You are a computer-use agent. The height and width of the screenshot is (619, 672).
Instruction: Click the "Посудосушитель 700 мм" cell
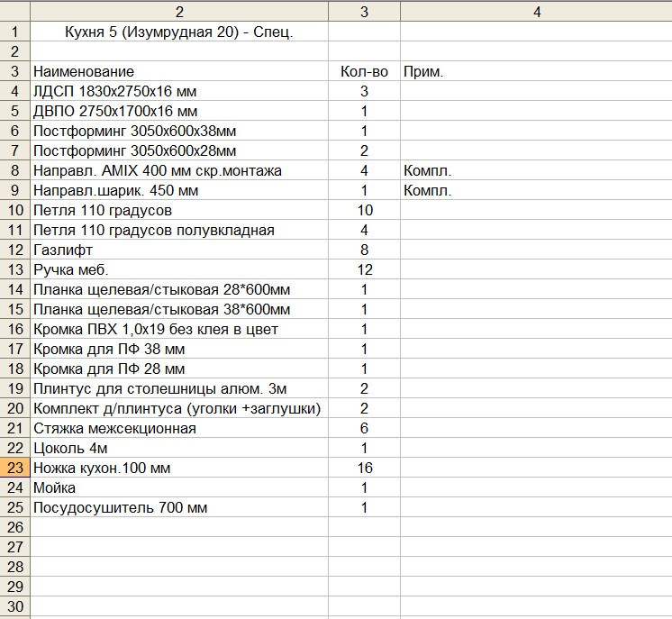pos(120,507)
